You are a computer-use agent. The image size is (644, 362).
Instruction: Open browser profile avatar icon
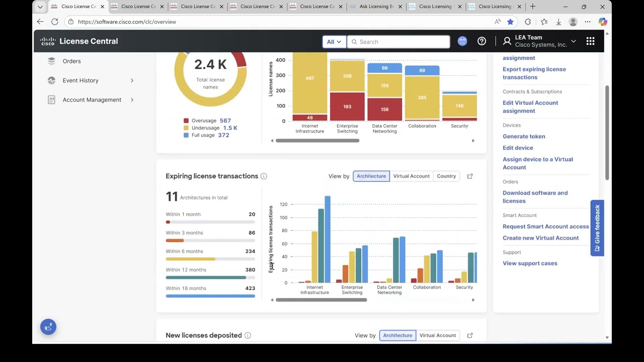[573, 22]
